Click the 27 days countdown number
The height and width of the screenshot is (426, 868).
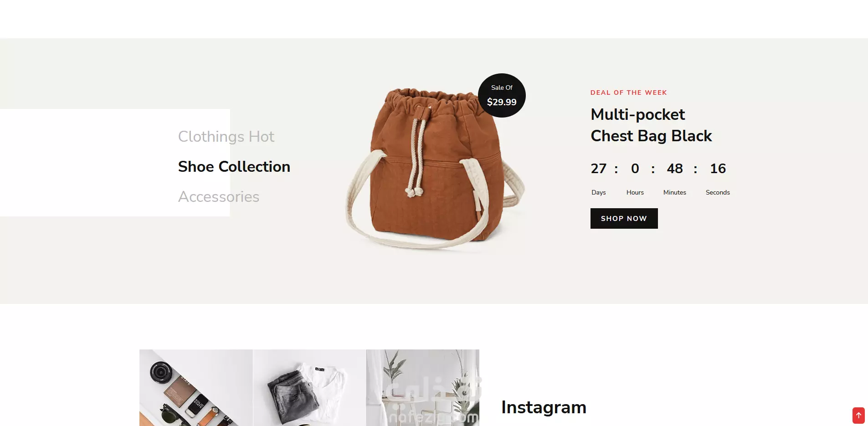[599, 169]
